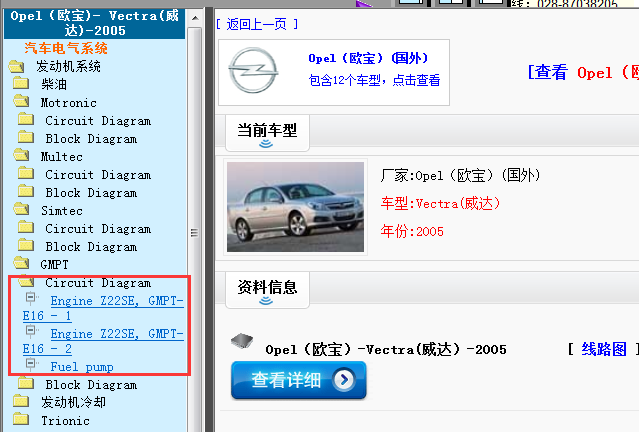Collapse the Motronic folder icon
The width and height of the screenshot is (639, 432).
21,101
